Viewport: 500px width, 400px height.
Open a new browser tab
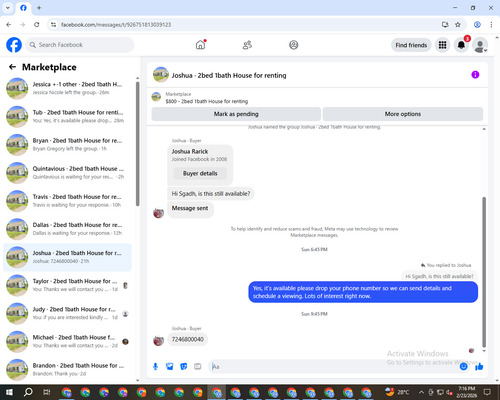point(39,8)
